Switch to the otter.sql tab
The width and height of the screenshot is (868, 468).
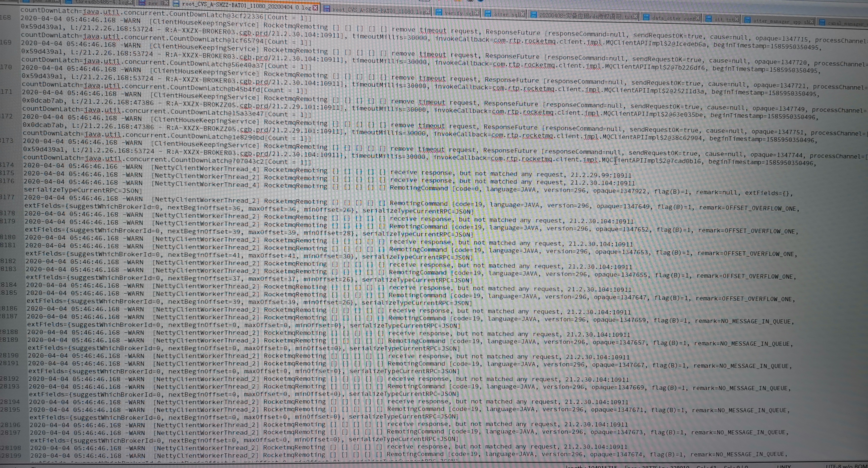(x=506, y=14)
